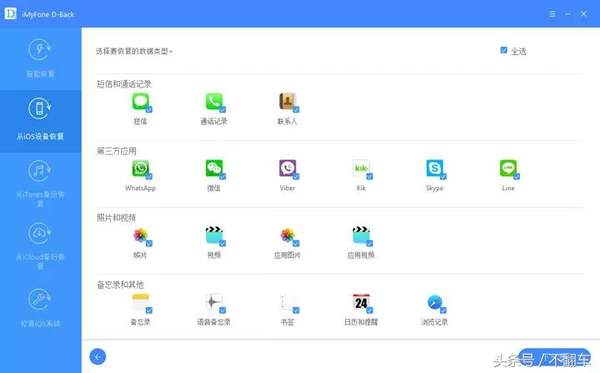Select the call history phone icon
The image size is (600, 373).
point(214,101)
